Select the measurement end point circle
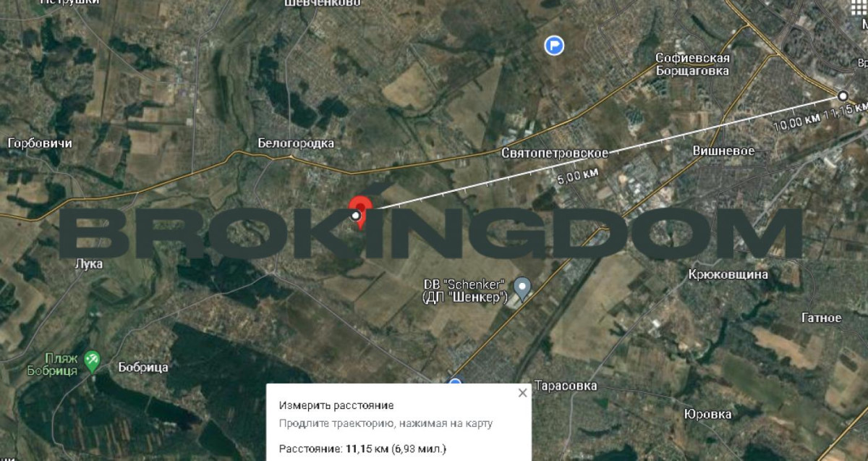Viewport: 868px width, 461px height. pyautogui.click(x=843, y=96)
